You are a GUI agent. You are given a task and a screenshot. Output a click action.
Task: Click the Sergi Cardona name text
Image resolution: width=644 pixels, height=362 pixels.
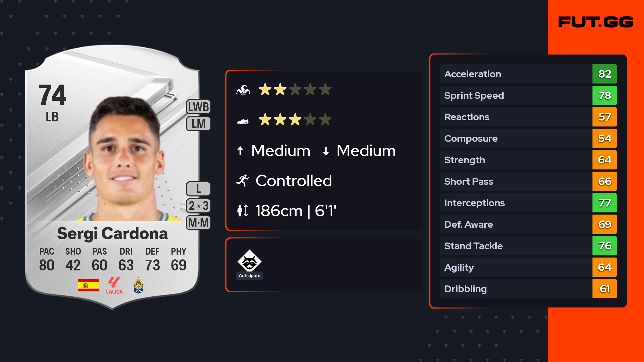[112, 233]
